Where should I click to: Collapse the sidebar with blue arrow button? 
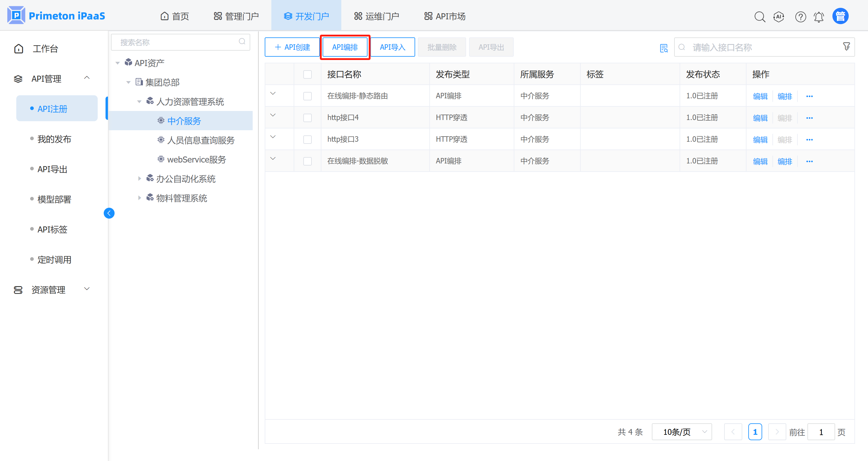(109, 213)
